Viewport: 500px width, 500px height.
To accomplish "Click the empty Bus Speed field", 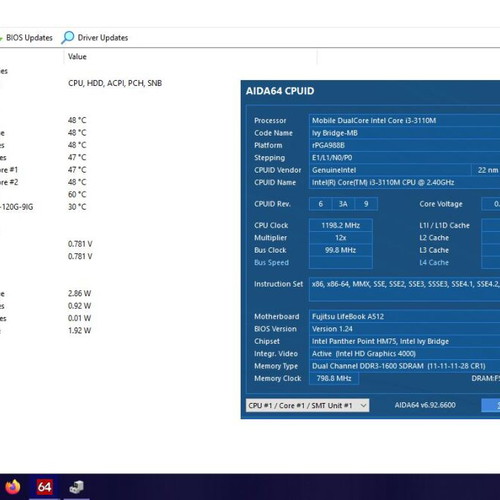I will pos(341,262).
